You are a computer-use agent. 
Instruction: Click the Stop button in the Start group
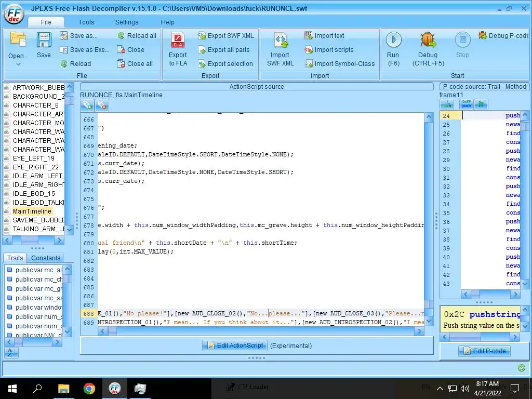[x=462, y=45]
